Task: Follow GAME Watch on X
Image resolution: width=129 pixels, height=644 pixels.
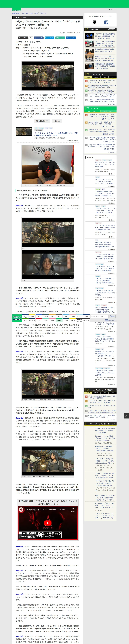Action: pyautogui.click(x=94, y=23)
